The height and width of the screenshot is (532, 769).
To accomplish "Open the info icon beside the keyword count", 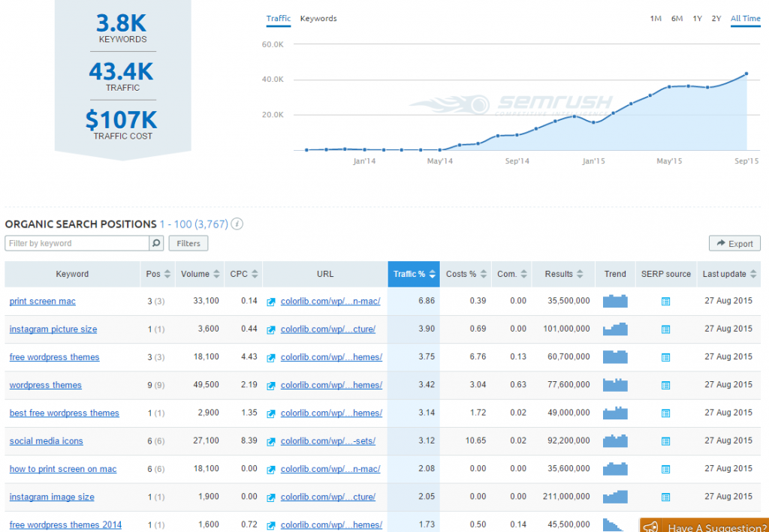I will click(237, 224).
